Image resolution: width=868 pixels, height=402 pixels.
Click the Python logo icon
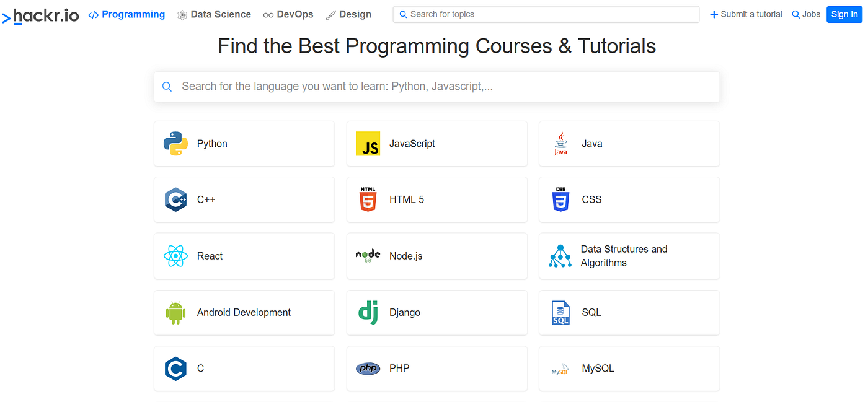click(x=176, y=144)
